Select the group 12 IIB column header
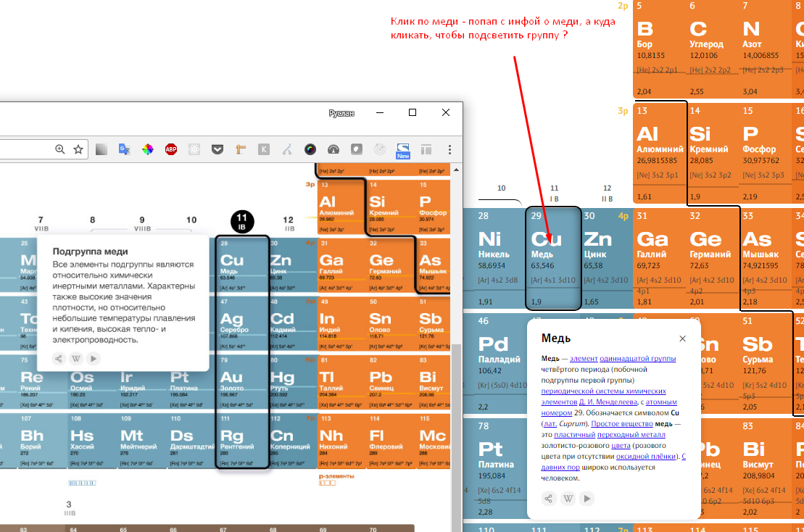Viewport: 804px width, 532px height. 289,223
